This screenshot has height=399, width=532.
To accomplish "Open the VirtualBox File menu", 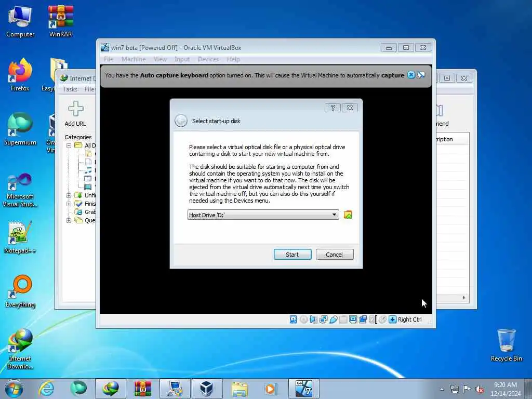I will click(x=109, y=59).
